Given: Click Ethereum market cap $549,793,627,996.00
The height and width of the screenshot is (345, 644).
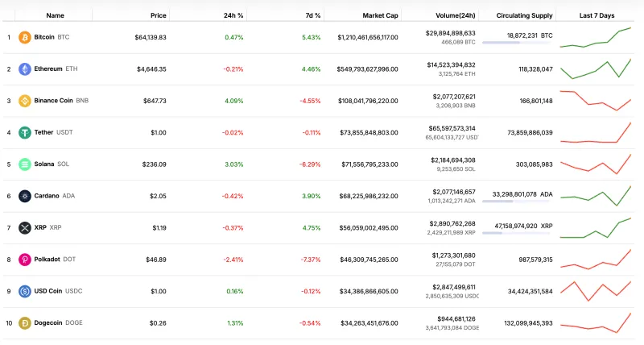Looking at the screenshot, I should tap(367, 69).
